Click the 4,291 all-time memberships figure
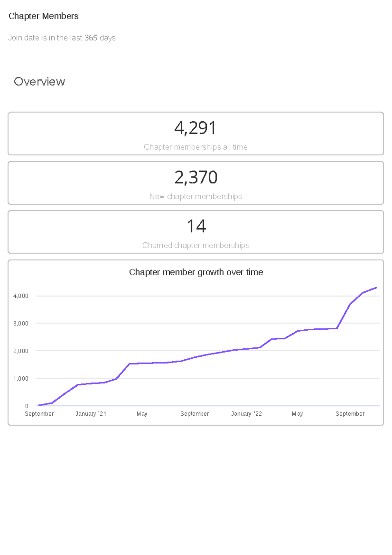The image size is (392, 555). (x=195, y=128)
